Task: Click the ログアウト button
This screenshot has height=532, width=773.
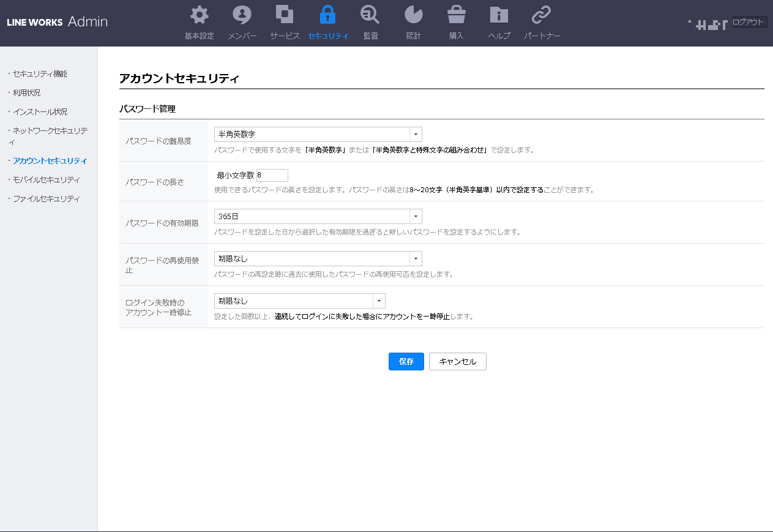Action: coord(749,23)
